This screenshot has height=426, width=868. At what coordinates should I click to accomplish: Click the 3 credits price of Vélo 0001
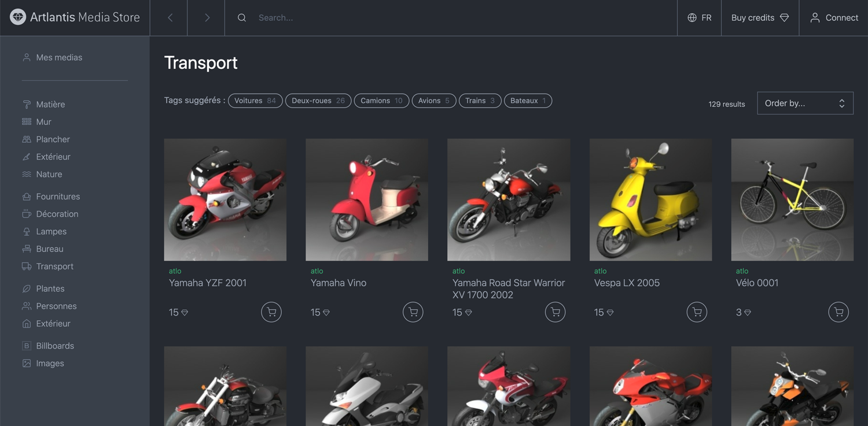(x=744, y=312)
